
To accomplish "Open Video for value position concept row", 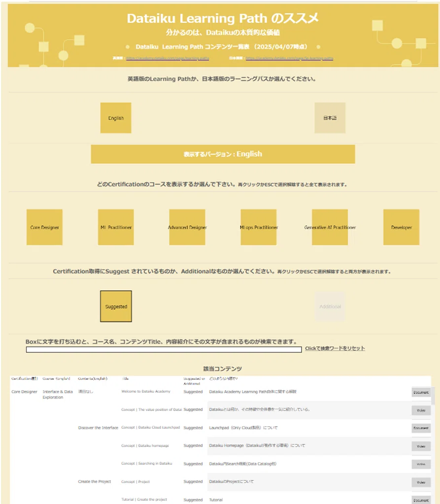I will (421, 410).
